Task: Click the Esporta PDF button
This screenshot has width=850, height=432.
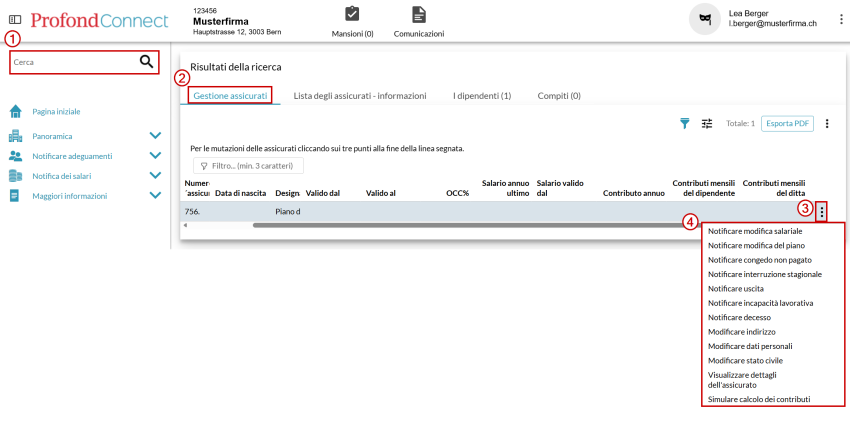Action: [x=787, y=124]
